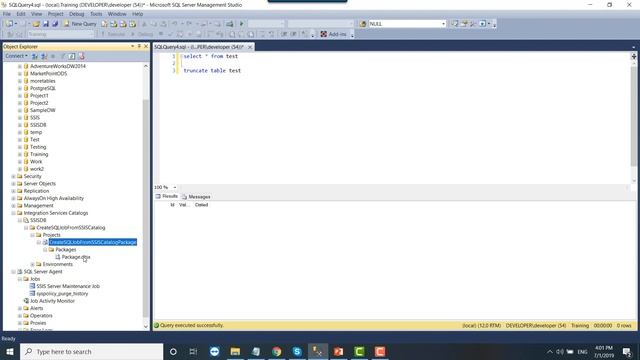Expand the PostgreSQL database node

coord(20,88)
